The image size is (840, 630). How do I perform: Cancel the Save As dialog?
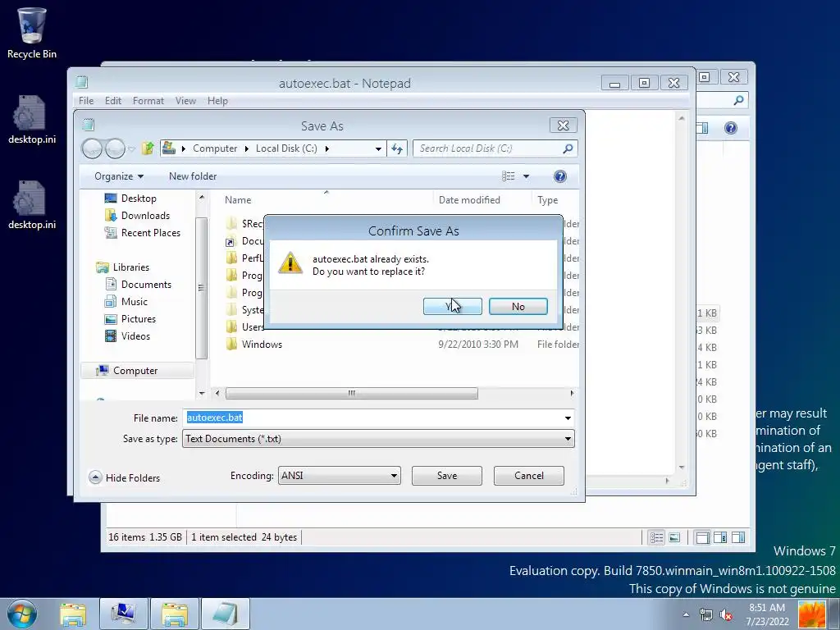529,476
